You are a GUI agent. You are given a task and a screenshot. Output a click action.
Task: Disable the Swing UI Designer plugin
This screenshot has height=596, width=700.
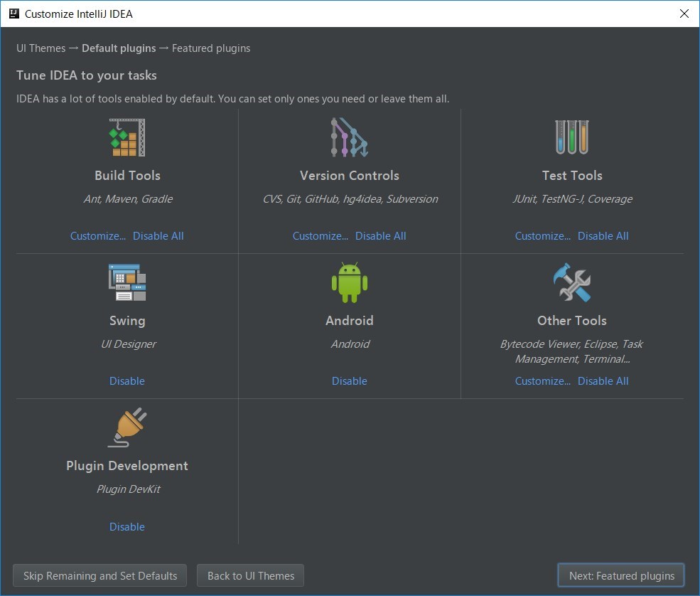coord(126,381)
